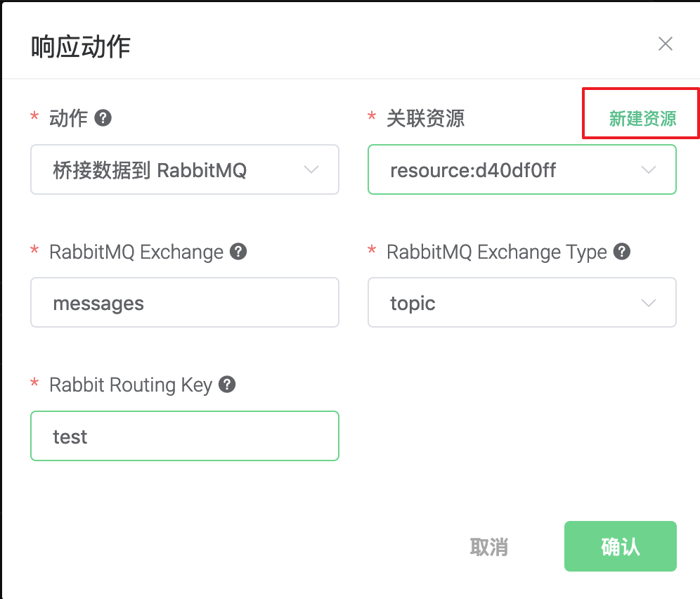Click the 关联资源 field label
Image resolution: width=700 pixels, height=599 pixels.
(425, 118)
